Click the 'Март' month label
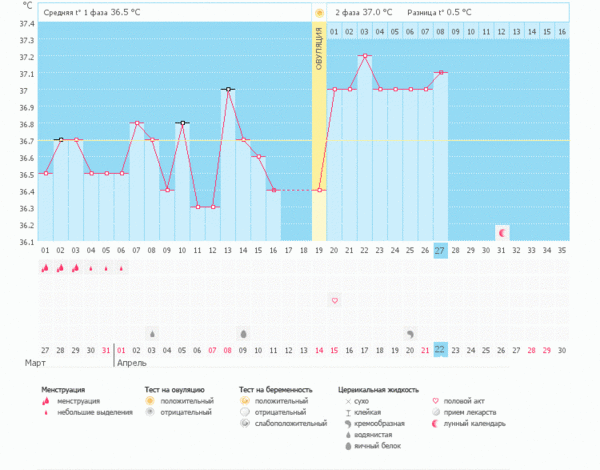The height and width of the screenshot is (470, 600). tap(36, 363)
